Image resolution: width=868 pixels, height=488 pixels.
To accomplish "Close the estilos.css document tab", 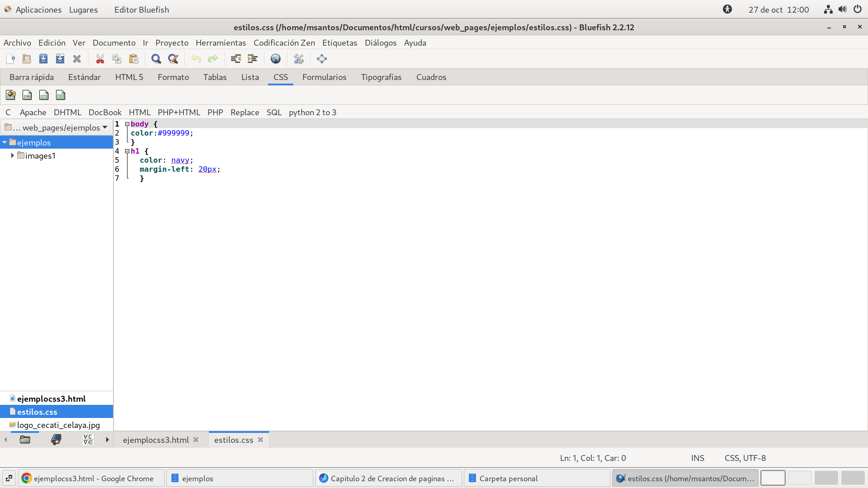I will 260,440.
